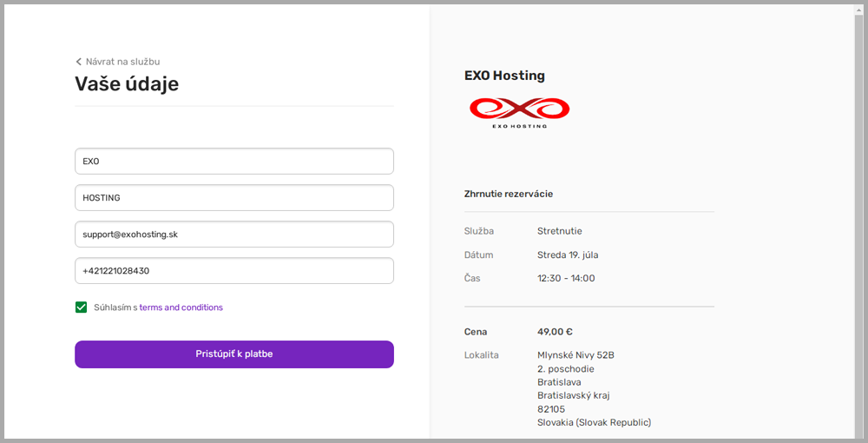Viewport: 868px width, 443px height.
Task: Click the Čas label
Action: click(472, 278)
